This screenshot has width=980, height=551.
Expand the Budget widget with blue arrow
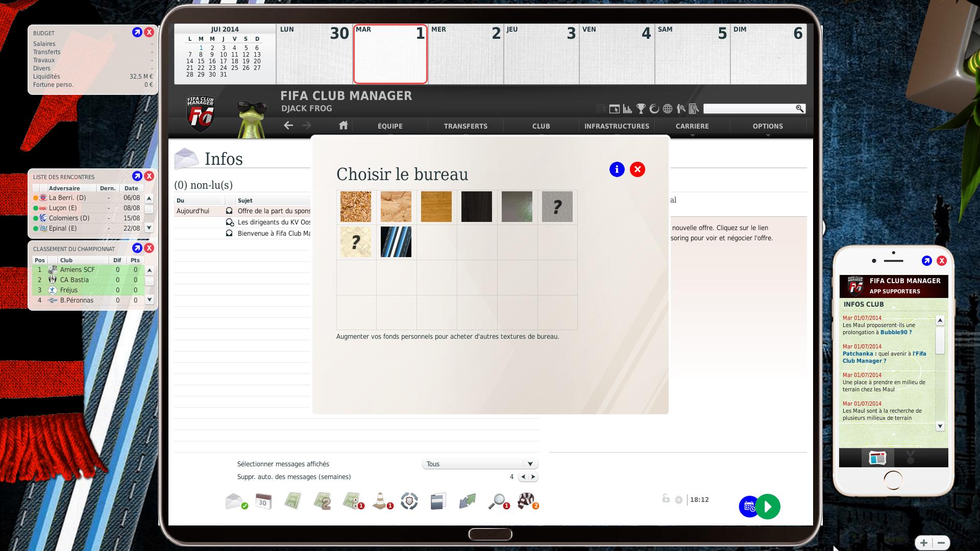(137, 32)
